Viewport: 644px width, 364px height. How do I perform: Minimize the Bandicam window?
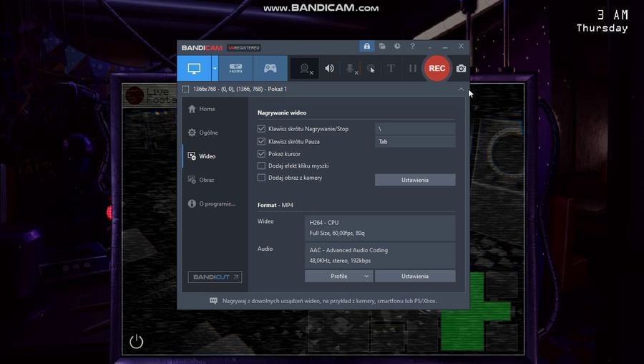pyautogui.click(x=445, y=47)
